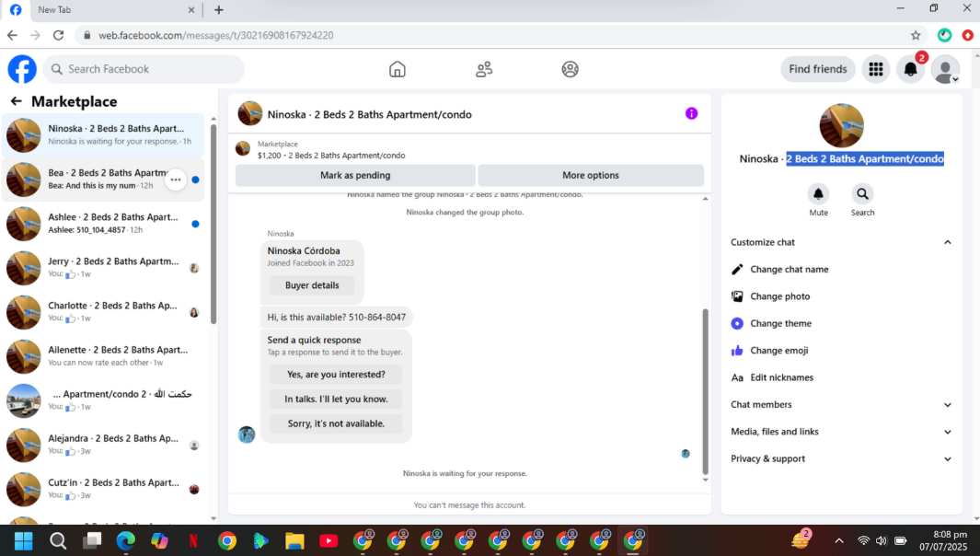Viewport: 980px width, 556px height.
Task: Send quick reply 'Yes, are you interested?'
Action: coord(336,374)
